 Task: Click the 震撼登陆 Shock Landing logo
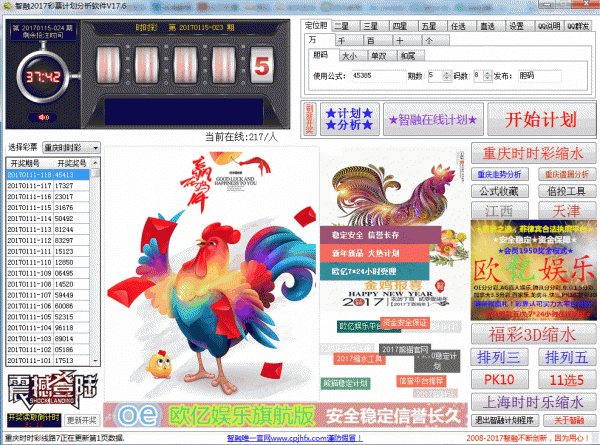(x=52, y=390)
